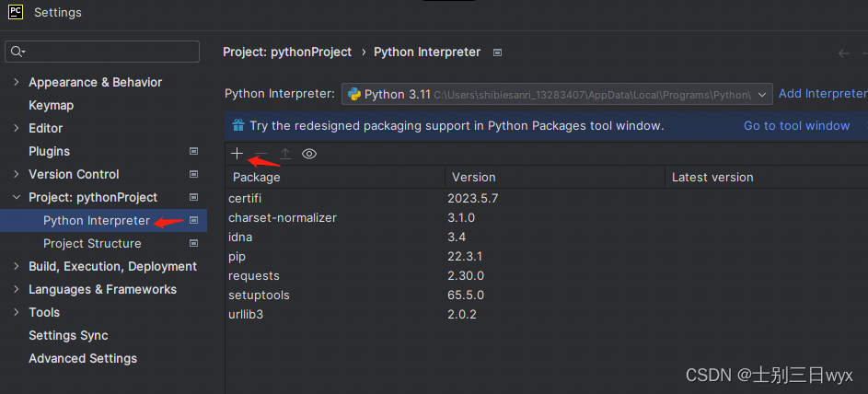The height and width of the screenshot is (394, 868).
Task: Click the gift icon in the notification banner
Action: 238,125
